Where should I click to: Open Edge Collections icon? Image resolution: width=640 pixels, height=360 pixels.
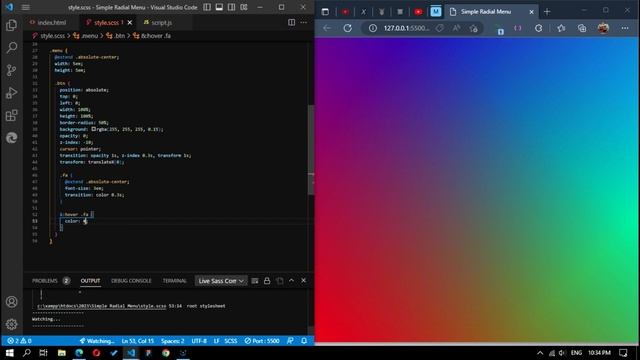582,28
